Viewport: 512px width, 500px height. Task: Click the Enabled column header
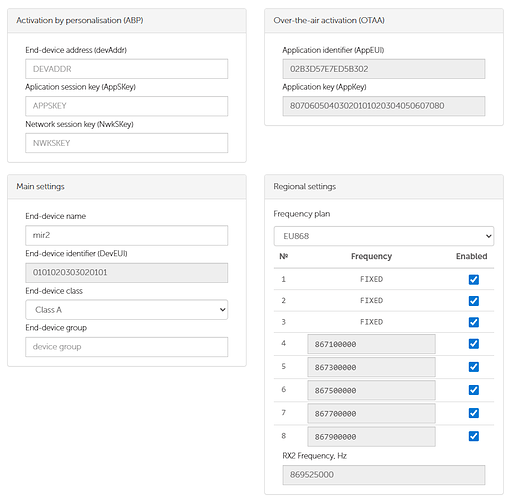tap(471, 256)
